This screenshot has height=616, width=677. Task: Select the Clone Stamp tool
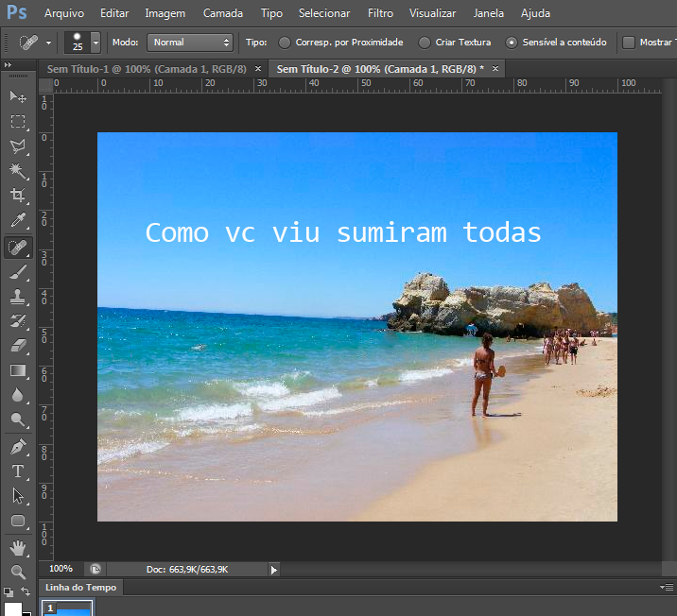tap(18, 297)
